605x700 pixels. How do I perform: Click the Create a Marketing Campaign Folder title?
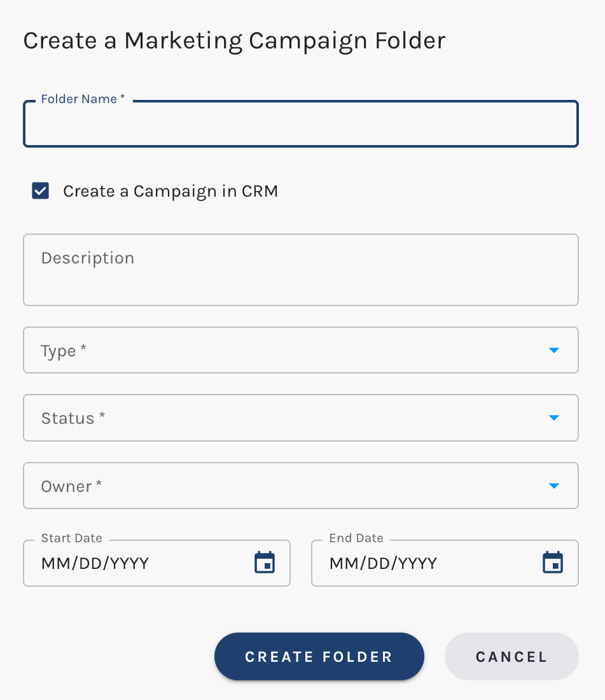click(234, 40)
